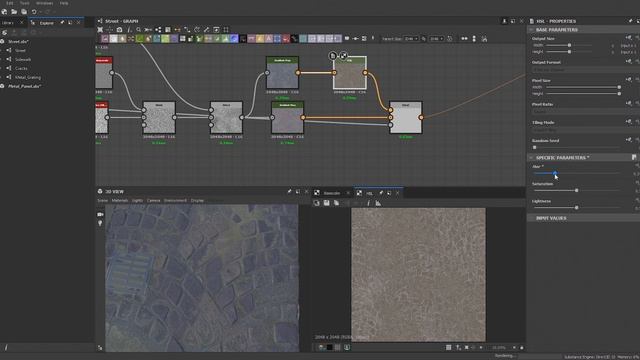
Task: Open the second Parent Size dropdown
Action: tap(436, 39)
